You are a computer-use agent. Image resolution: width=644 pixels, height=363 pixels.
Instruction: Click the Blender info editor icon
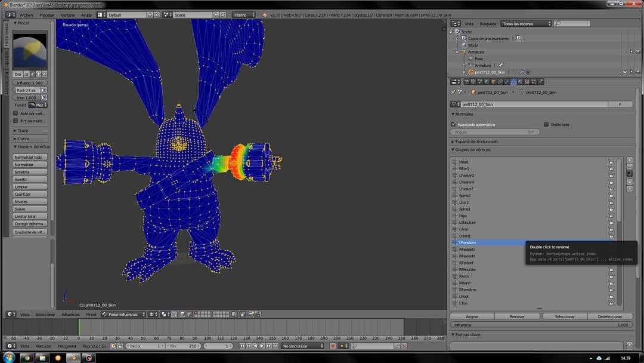pyautogui.click(x=10, y=15)
